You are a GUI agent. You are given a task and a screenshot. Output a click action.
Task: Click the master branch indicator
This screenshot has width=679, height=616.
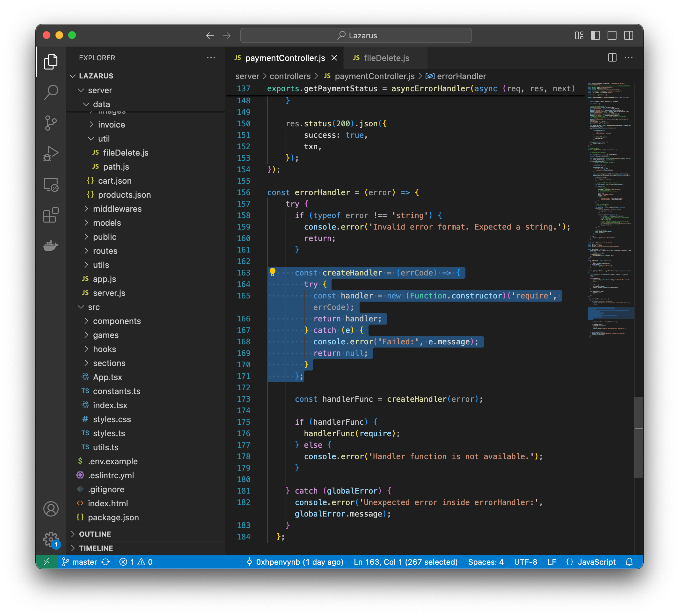79,562
